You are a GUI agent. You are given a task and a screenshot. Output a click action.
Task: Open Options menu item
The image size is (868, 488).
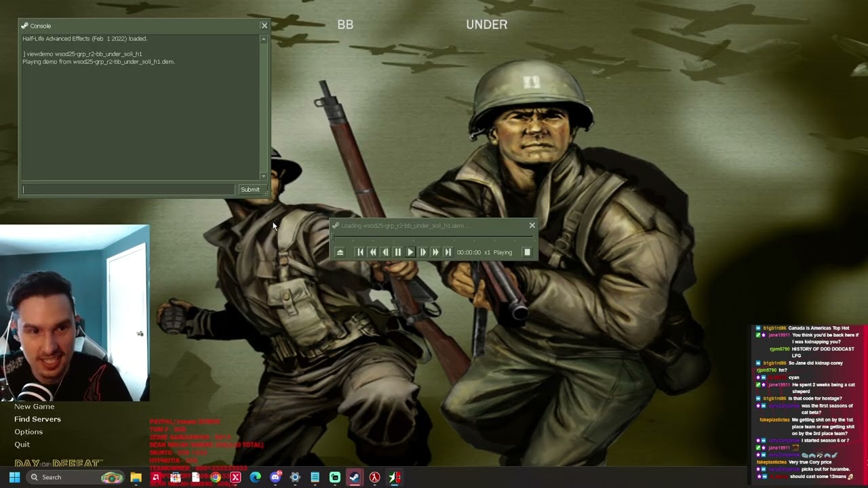28,432
